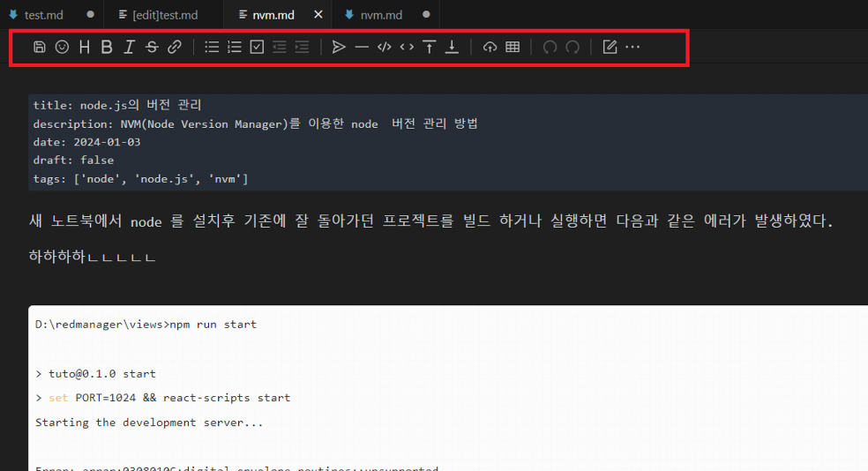Open the emoji picker

(x=62, y=48)
